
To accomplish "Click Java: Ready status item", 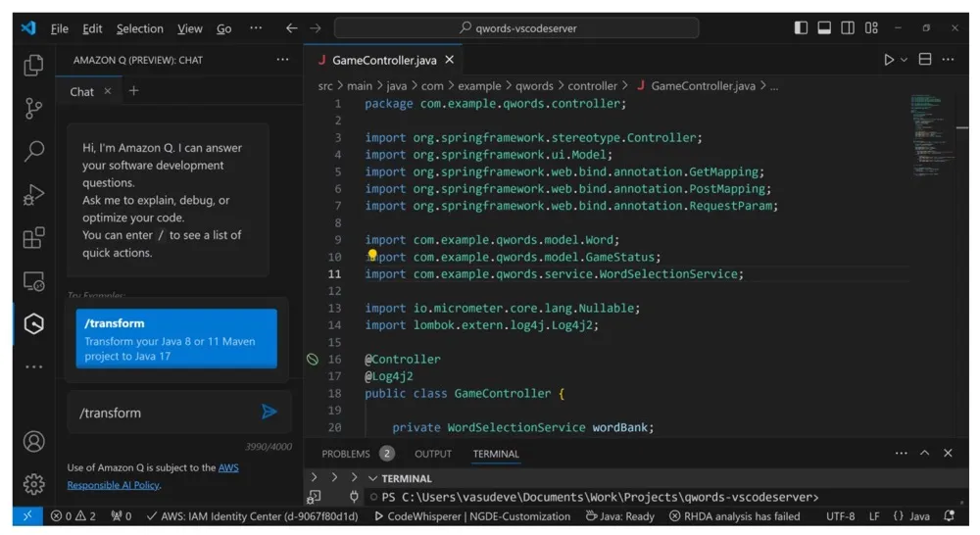I will pyautogui.click(x=620, y=516).
